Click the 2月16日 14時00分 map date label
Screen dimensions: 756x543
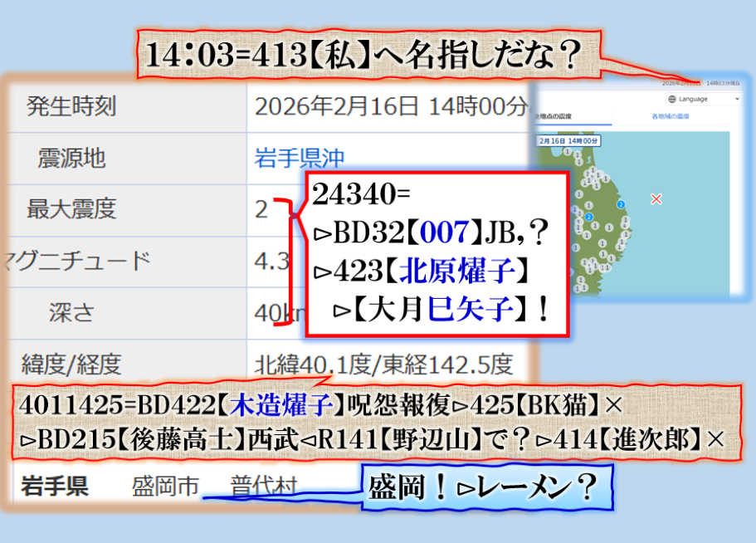[568, 141]
